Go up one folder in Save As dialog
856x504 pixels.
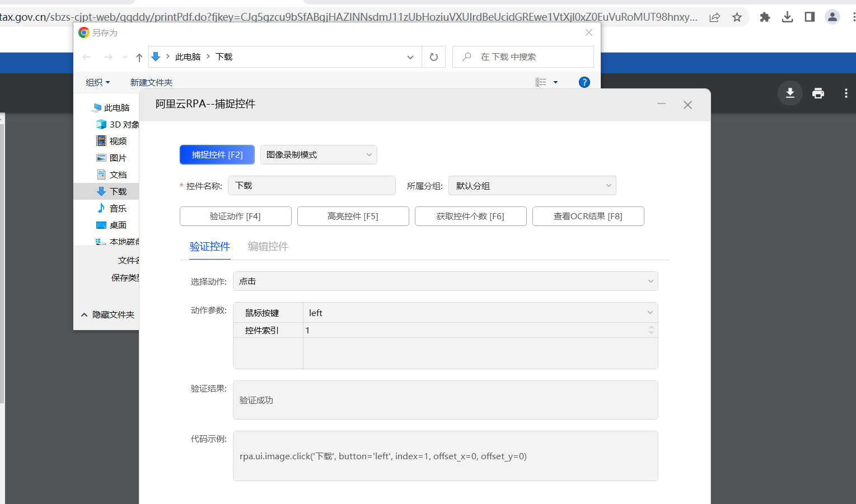click(139, 57)
